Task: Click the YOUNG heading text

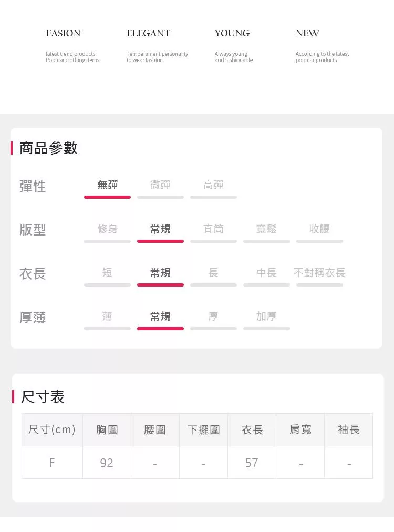Action: (x=232, y=33)
